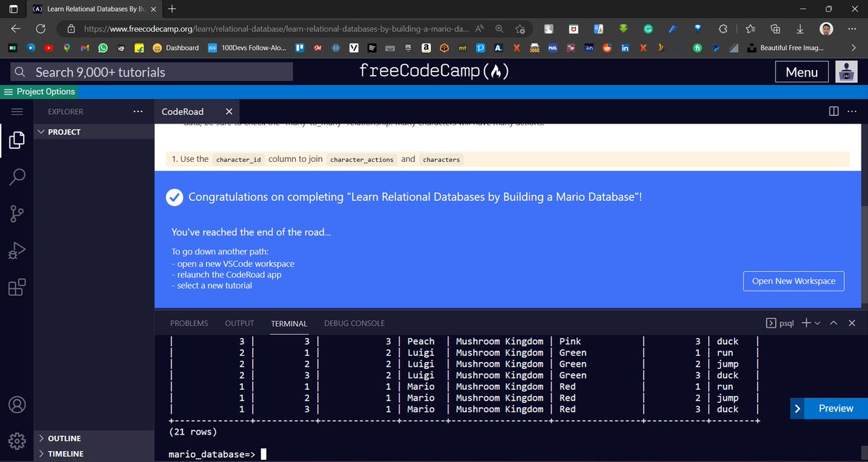Screen dimensions: 868x462
Task: Click the split editor icon
Action: [x=834, y=111]
